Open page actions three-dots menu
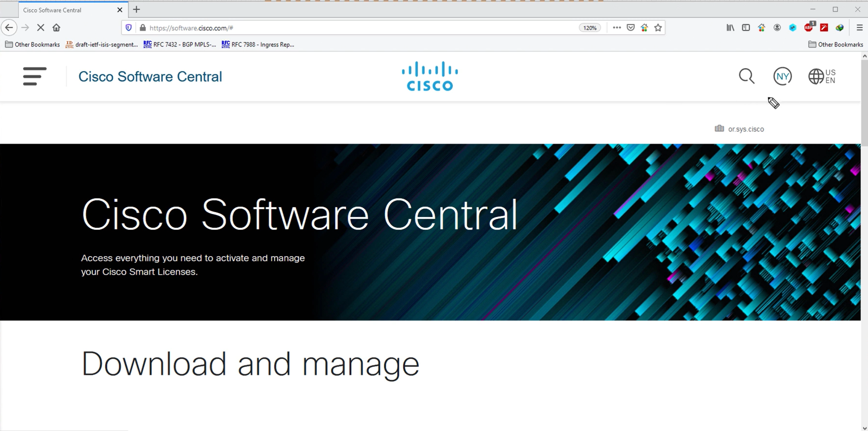This screenshot has height=431, width=868. tap(616, 28)
